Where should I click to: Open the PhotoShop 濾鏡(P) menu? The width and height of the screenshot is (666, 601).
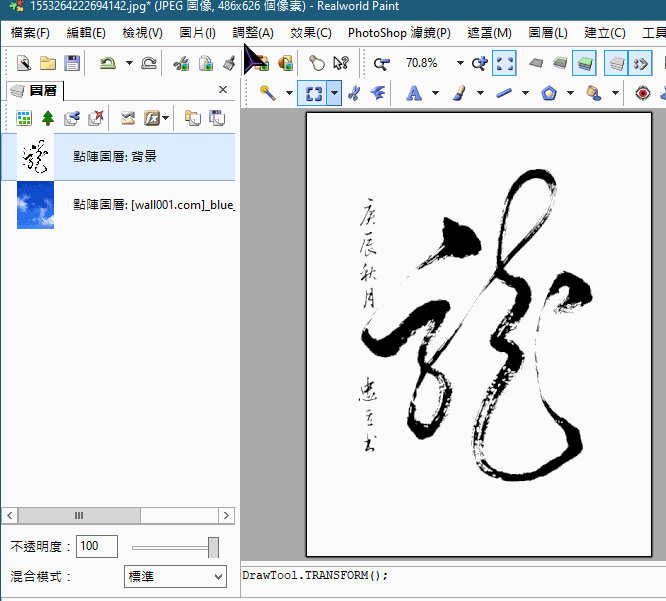pyautogui.click(x=399, y=33)
